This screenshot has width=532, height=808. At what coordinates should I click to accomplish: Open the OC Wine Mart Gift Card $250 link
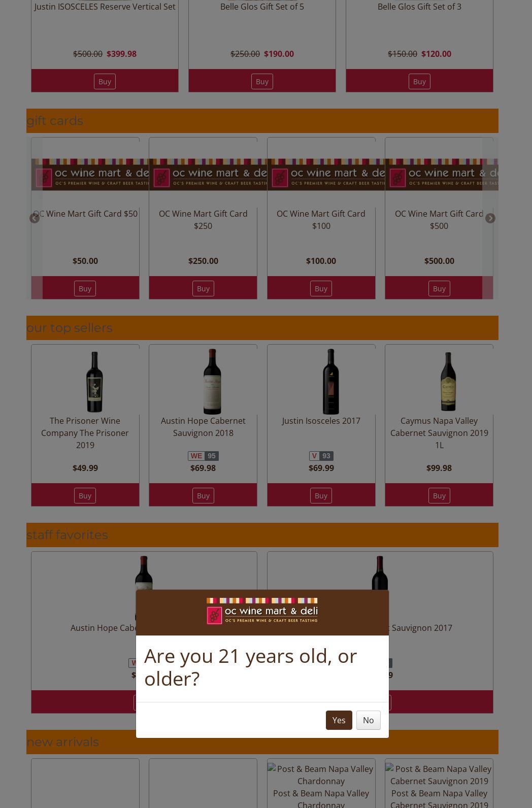[x=203, y=220]
